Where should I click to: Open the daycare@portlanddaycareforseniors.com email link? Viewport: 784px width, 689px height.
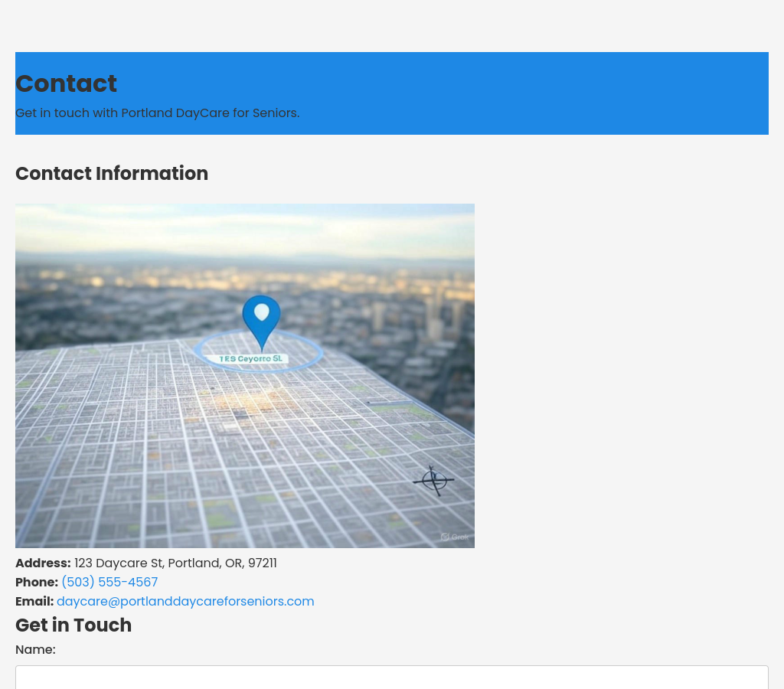tap(185, 601)
